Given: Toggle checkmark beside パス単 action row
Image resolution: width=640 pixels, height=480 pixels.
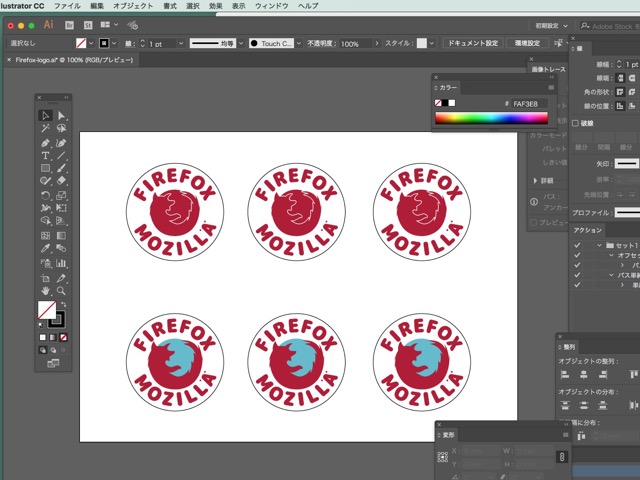Looking at the screenshot, I should click(x=577, y=275).
